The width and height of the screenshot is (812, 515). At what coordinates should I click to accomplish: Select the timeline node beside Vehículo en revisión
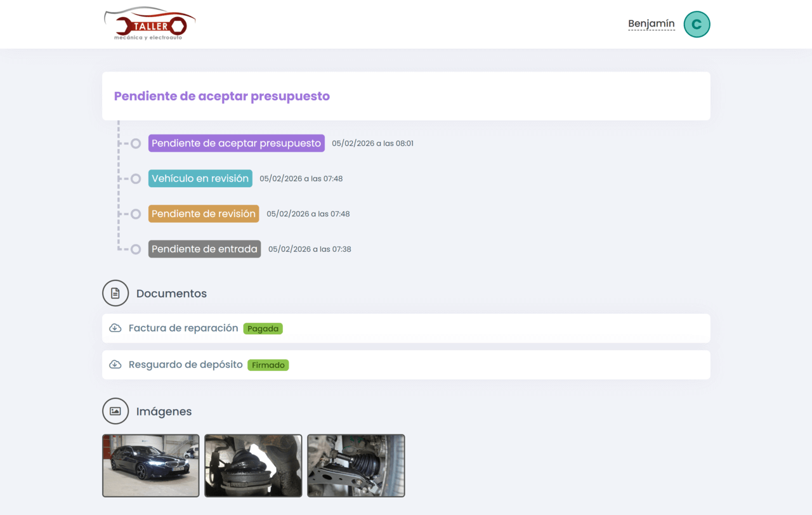tap(136, 178)
